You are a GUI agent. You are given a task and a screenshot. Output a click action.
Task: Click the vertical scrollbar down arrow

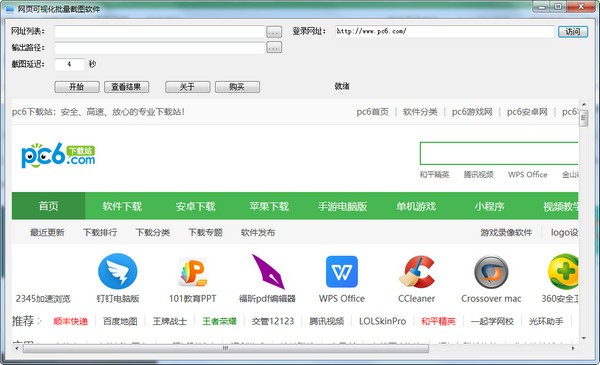(x=584, y=338)
